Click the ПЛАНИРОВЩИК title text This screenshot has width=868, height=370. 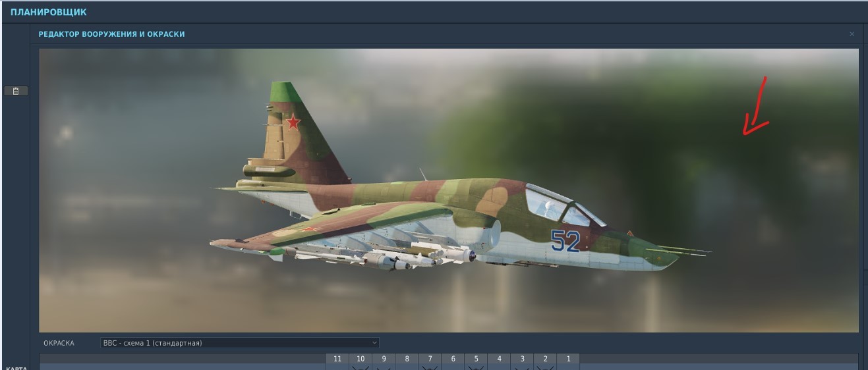[x=48, y=13]
